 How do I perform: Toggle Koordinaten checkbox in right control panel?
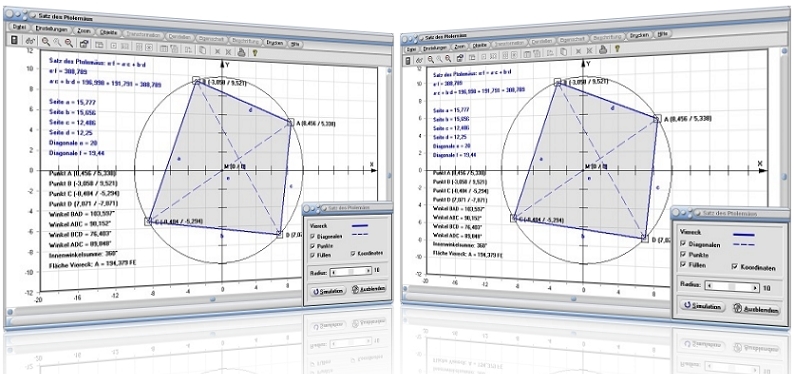[x=735, y=267]
